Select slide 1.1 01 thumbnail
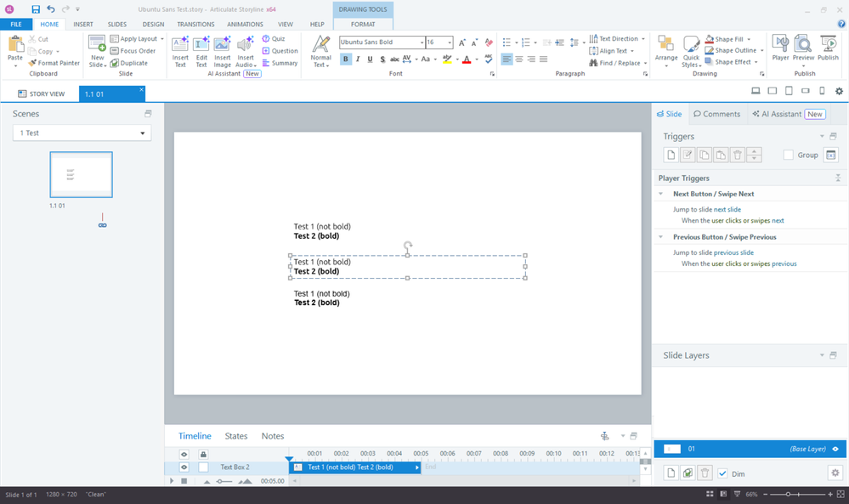Screen dimensions: 849x504 (82, 174)
